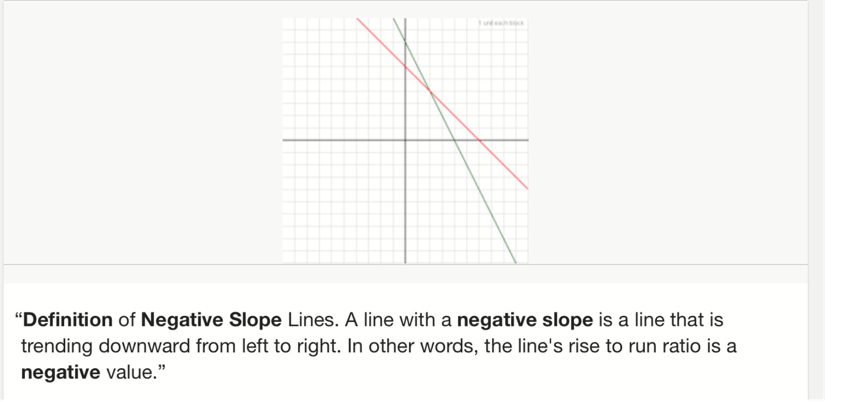Viewport: 867px width, 402px height.
Task: Click the intersection of red and green lines
Action: coord(430,93)
